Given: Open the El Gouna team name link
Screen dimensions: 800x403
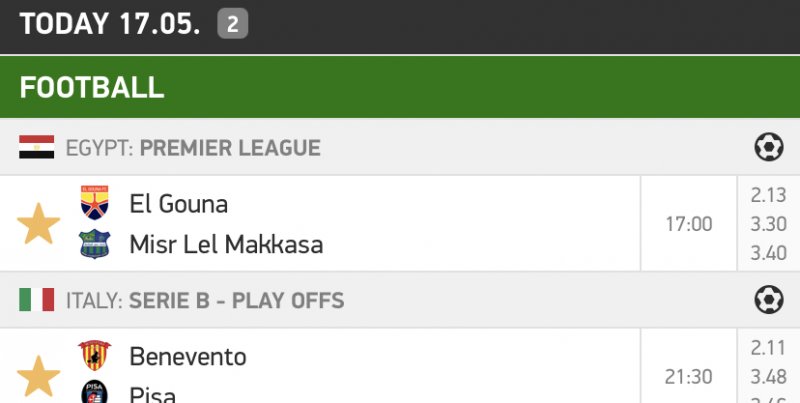Looking at the screenshot, I should (x=179, y=204).
